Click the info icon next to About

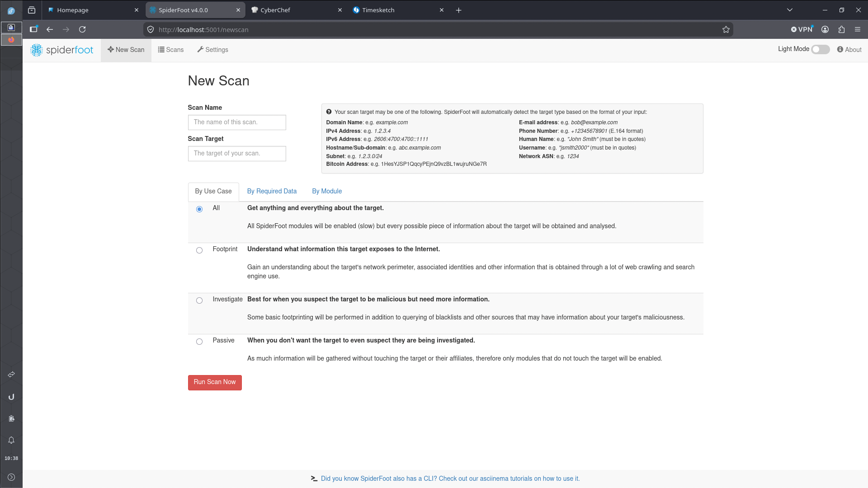pos(840,49)
